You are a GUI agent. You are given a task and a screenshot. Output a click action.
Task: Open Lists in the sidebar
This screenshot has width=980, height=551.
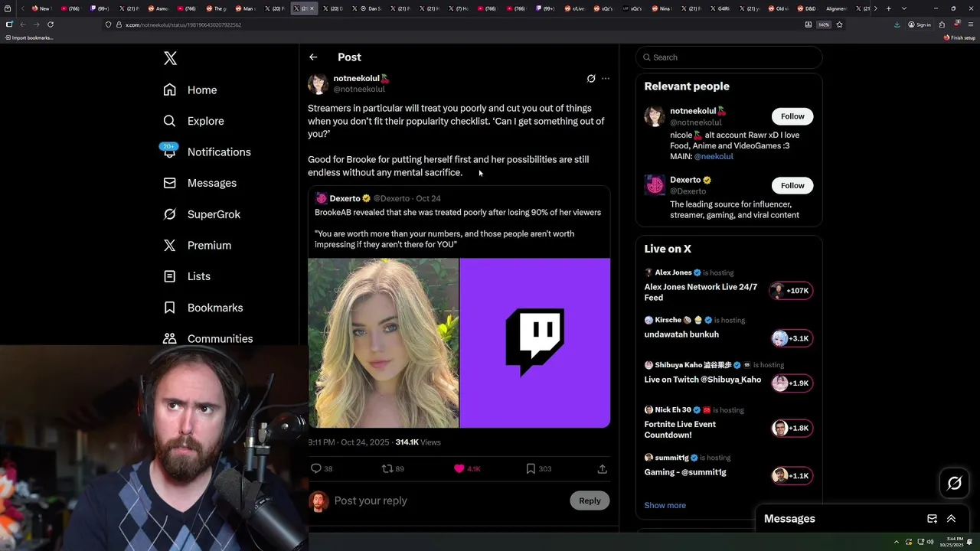187,276
